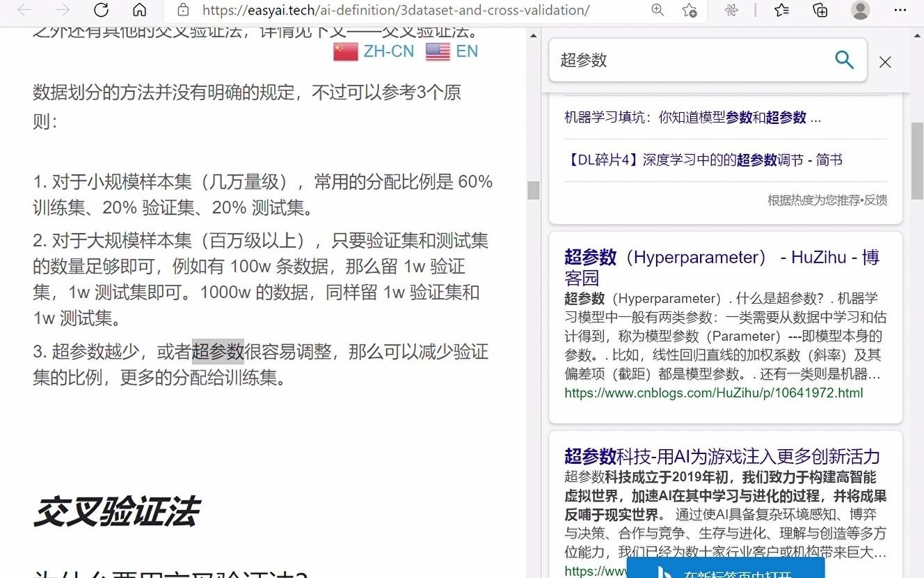Open related search 【DL碎片4】深度学习中的超参数调节
The height and width of the screenshot is (578, 924).
tap(703, 160)
